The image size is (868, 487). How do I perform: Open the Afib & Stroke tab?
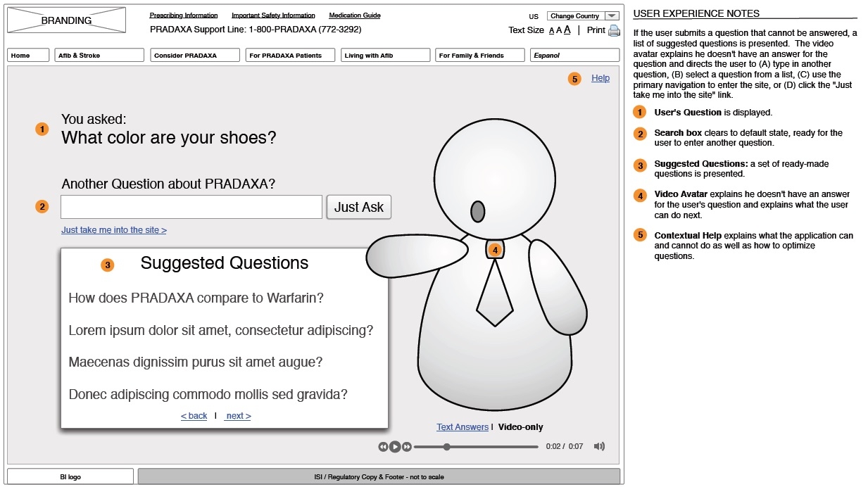(x=99, y=55)
